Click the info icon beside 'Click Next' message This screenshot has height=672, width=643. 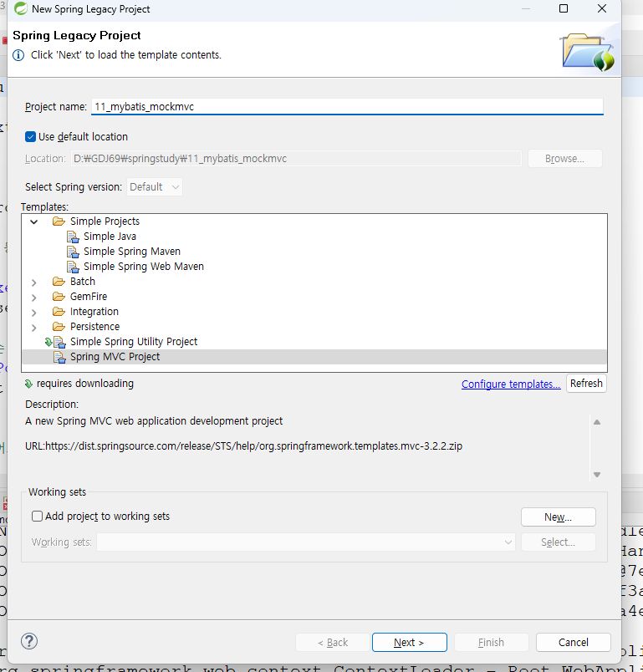tap(18, 55)
